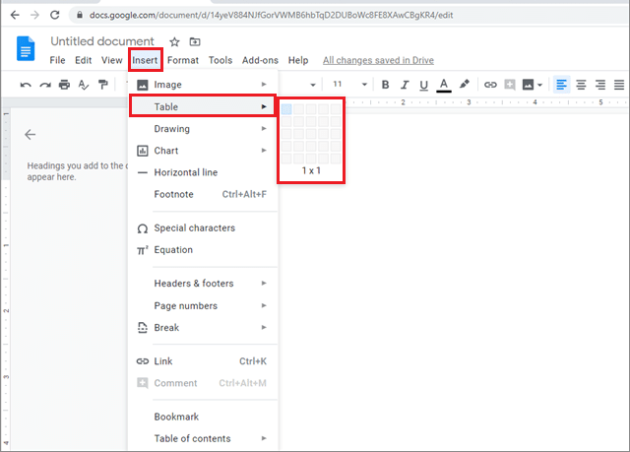Toggle underline formatting
The image size is (630, 452).
click(x=424, y=85)
